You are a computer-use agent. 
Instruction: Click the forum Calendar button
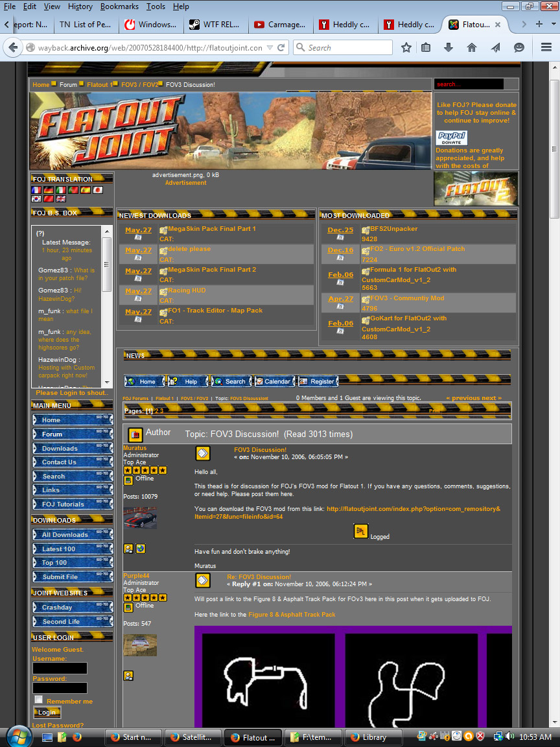coord(274,381)
